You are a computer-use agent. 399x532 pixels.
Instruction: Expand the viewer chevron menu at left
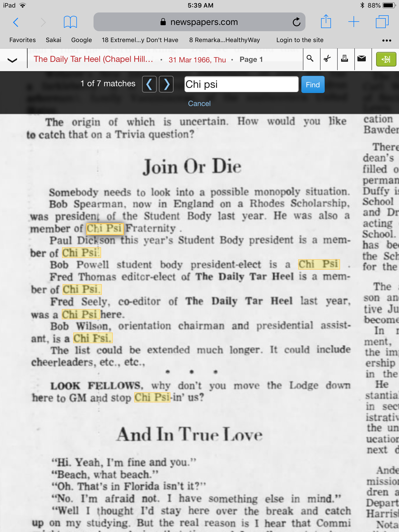(x=12, y=60)
